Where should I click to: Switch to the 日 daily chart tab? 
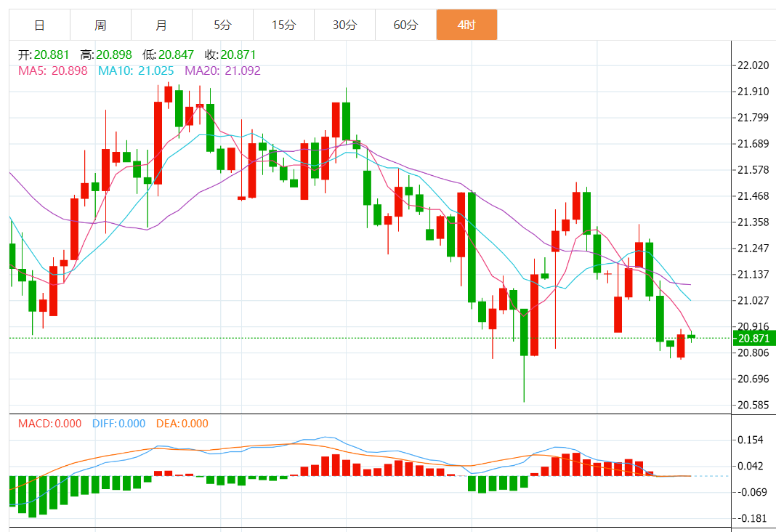(x=39, y=25)
